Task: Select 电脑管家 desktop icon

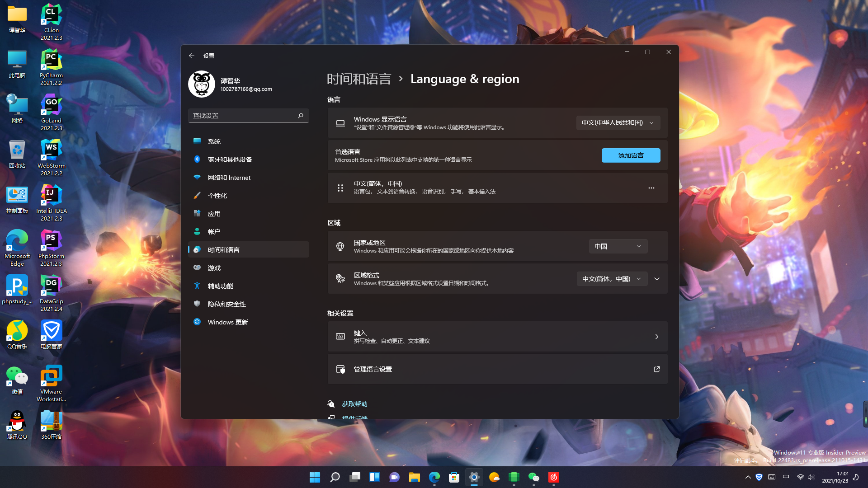Action: click(51, 335)
